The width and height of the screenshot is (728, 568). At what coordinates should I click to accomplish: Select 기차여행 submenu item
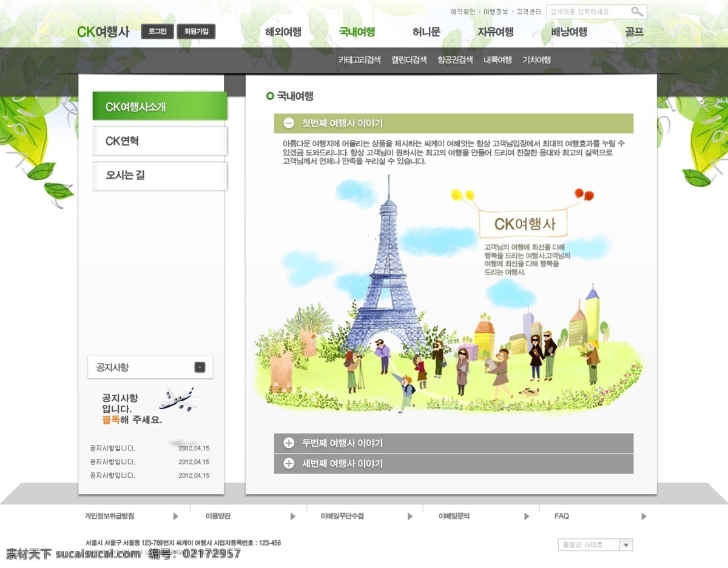click(x=537, y=60)
